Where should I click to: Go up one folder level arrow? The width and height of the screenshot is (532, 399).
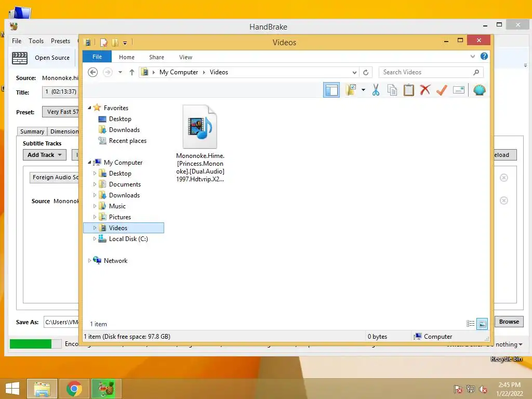click(x=132, y=72)
